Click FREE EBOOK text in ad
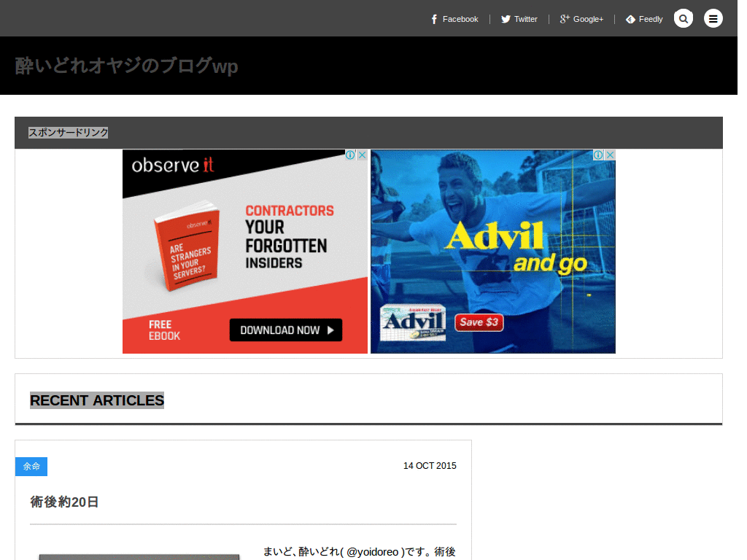The width and height of the screenshot is (747, 560). tap(164, 330)
